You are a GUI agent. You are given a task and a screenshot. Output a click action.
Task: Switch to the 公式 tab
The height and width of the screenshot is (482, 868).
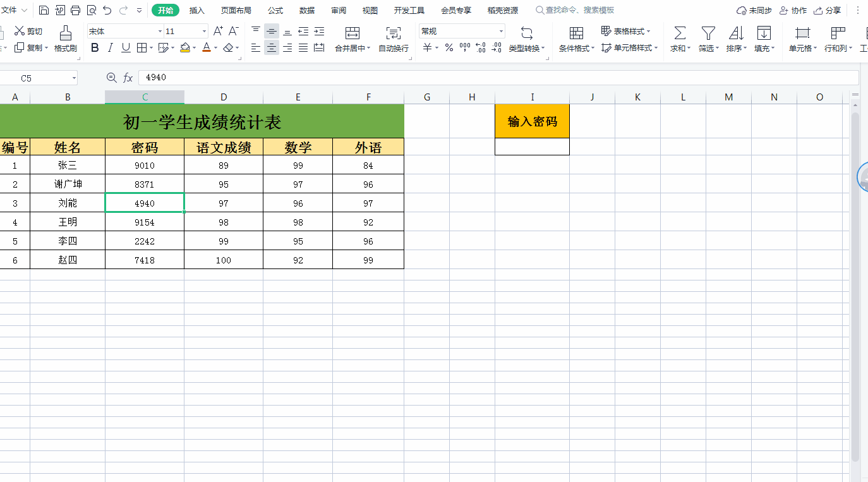coord(275,10)
